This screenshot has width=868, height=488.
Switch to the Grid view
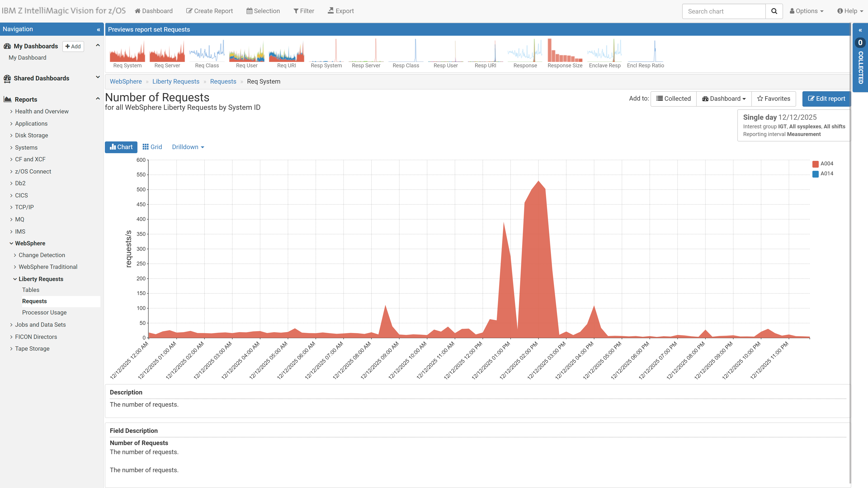[x=152, y=147]
